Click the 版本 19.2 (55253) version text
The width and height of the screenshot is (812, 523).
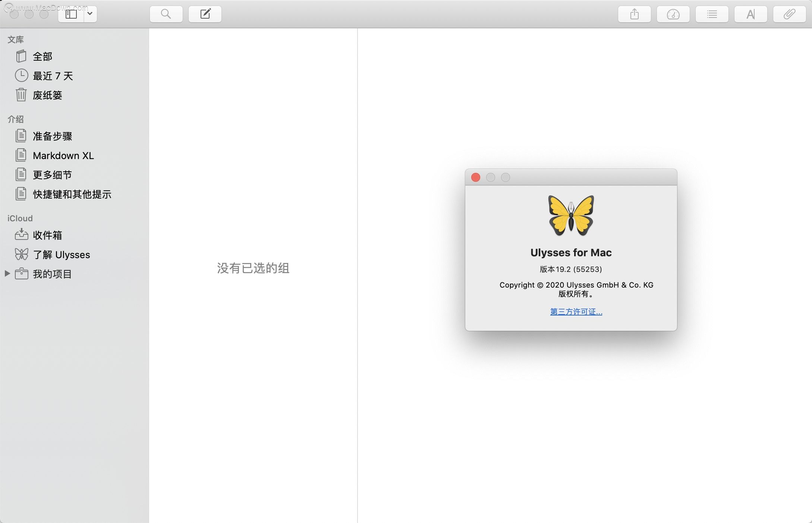click(571, 269)
